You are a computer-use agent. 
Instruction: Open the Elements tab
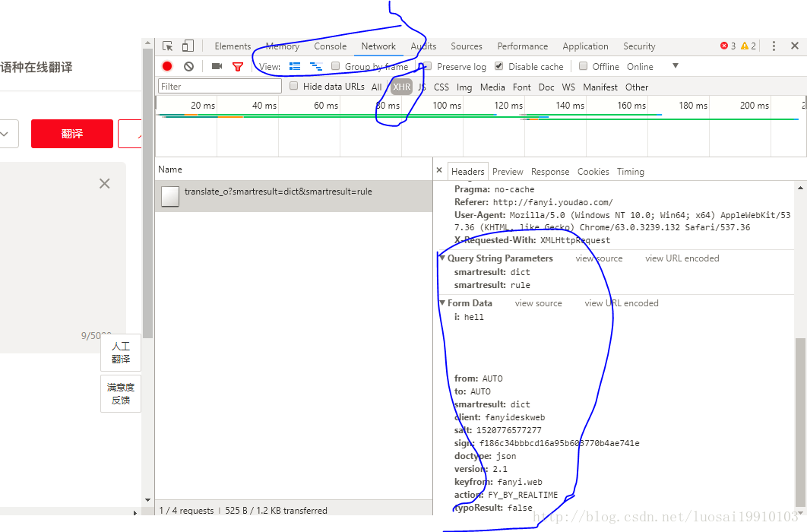point(233,46)
